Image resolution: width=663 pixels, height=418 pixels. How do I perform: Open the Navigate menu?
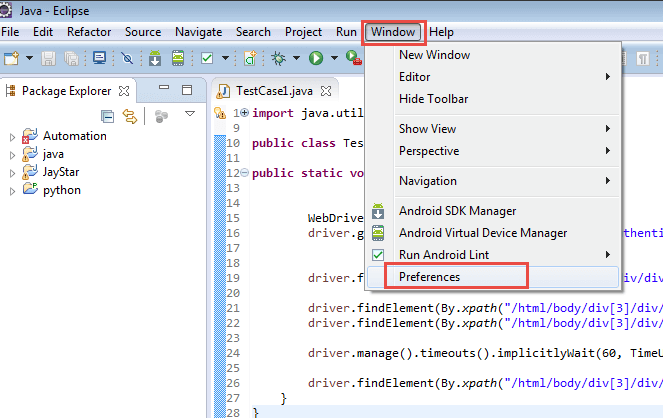pyautogui.click(x=198, y=32)
